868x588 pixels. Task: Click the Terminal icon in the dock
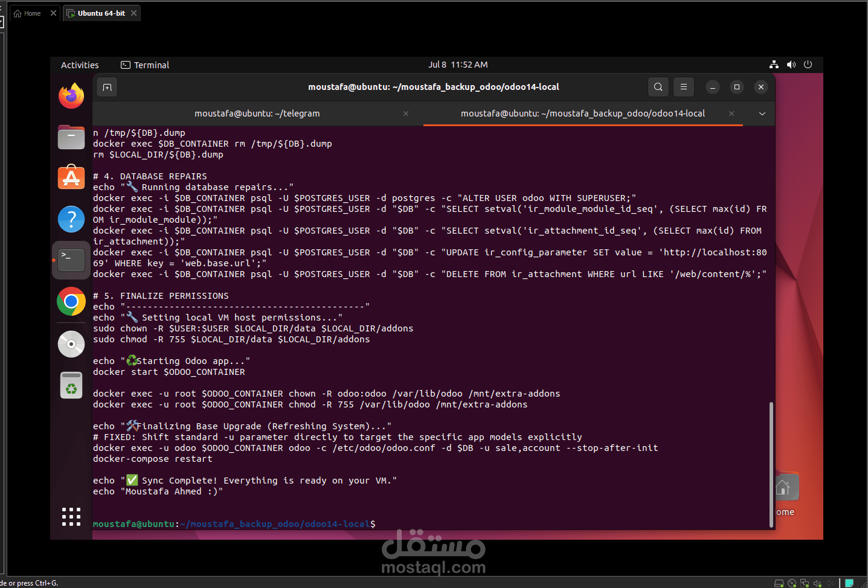point(71,260)
